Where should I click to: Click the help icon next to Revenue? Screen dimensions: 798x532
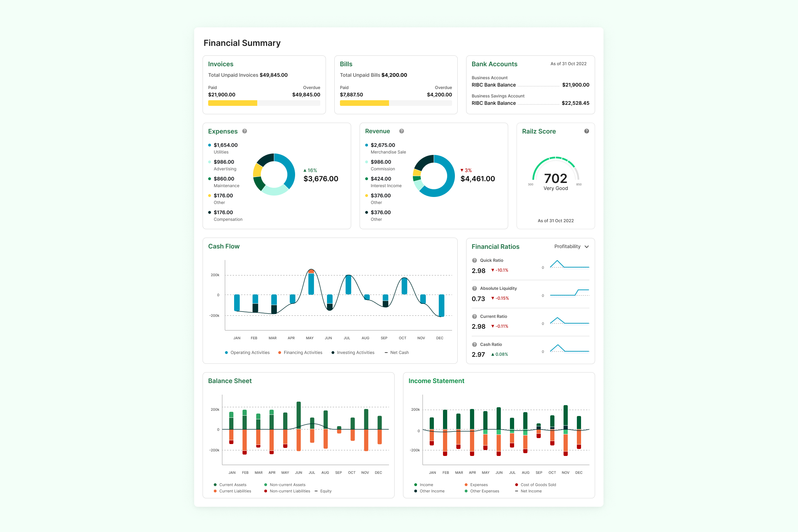pyautogui.click(x=402, y=131)
